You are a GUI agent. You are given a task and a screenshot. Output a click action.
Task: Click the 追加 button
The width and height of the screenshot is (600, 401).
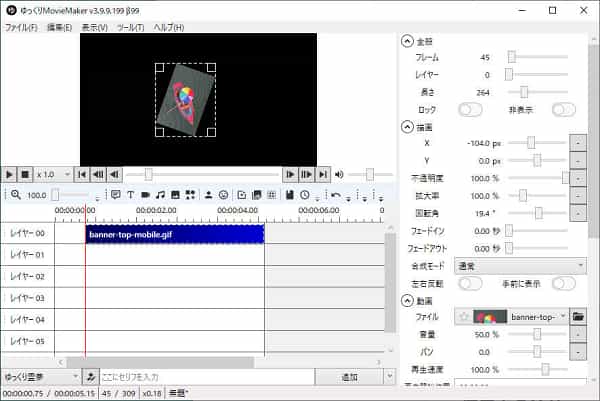pyautogui.click(x=349, y=377)
